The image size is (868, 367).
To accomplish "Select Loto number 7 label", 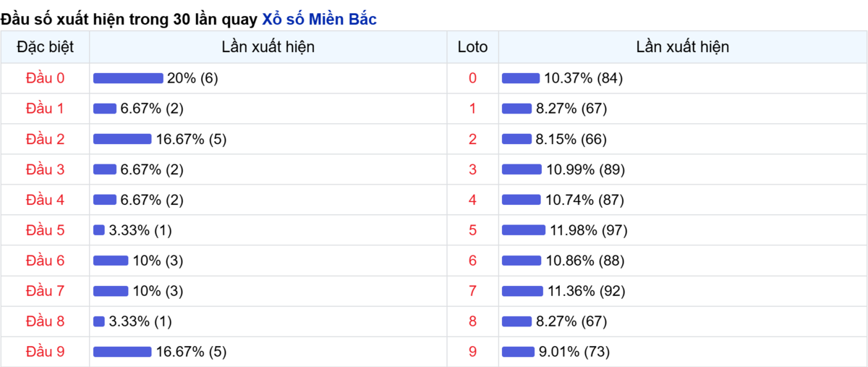I will coord(473,291).
